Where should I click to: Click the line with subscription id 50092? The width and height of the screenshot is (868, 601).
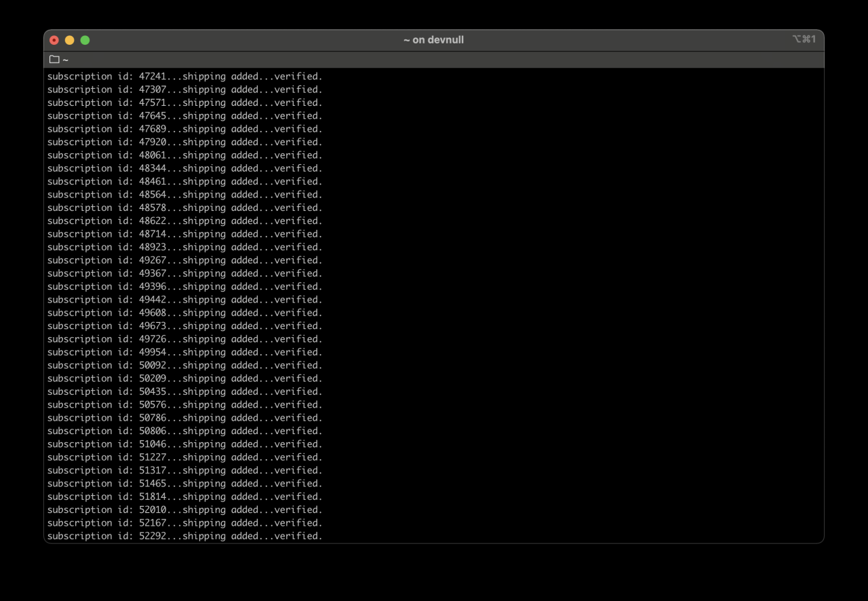pos(185,365)
